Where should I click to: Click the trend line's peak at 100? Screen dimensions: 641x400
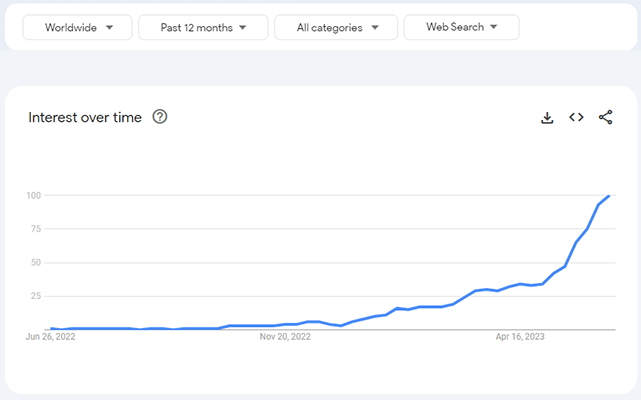(x=609, y=196)
